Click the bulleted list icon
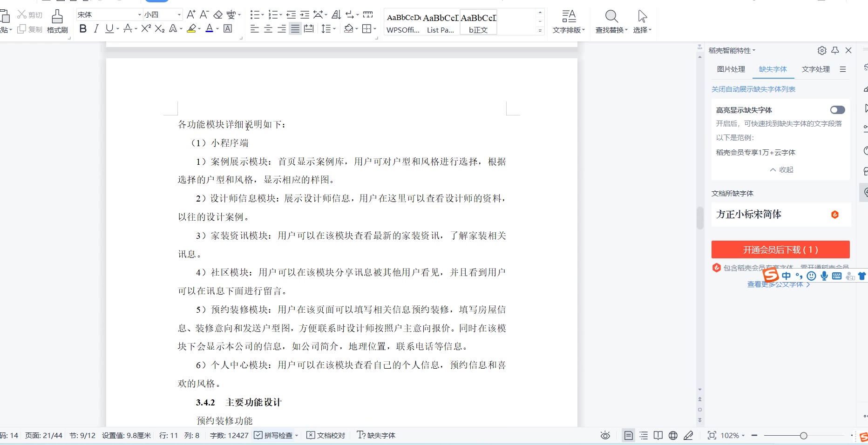The width and height of the screenshot is (868, 445). pyautogui.click(x=255, y=14)
